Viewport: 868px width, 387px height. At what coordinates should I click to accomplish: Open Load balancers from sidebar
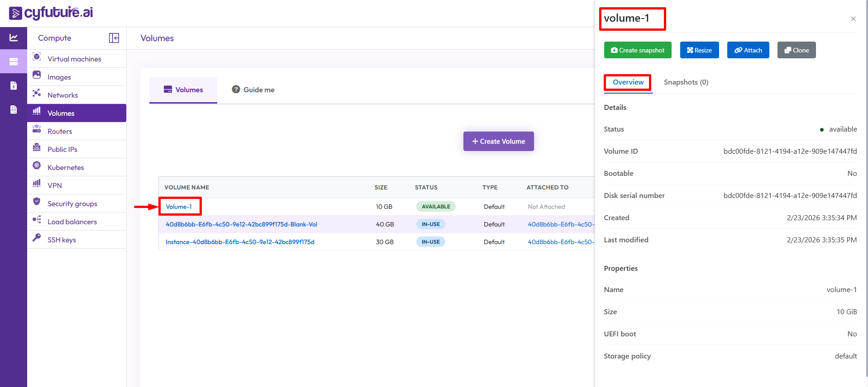(x=72, y=222)
